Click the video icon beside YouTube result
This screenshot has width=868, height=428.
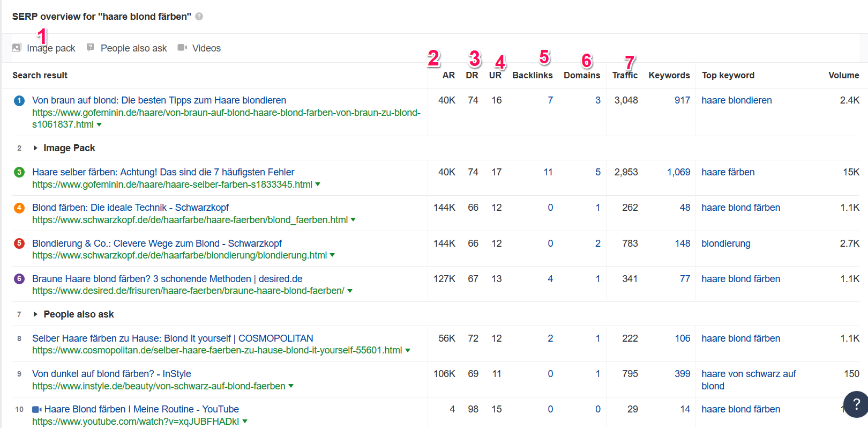pyautogui.click(x=37, y=409)
